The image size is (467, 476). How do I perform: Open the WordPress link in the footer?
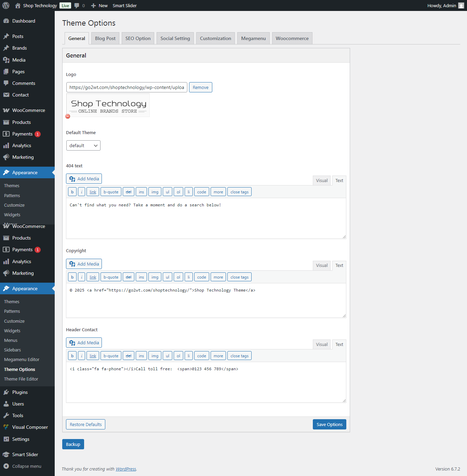tap(126, 469)
